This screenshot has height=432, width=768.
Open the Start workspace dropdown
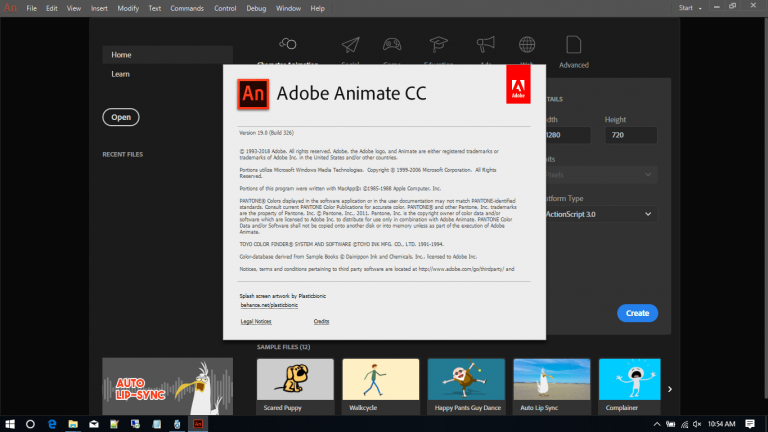point(690,8)
